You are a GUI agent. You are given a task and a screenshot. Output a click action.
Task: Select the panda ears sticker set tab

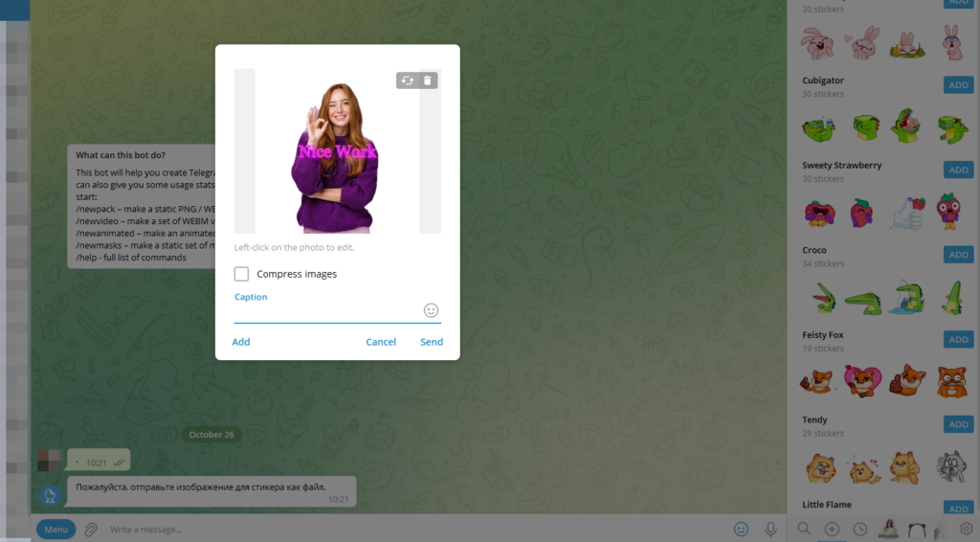coord(917,530)
